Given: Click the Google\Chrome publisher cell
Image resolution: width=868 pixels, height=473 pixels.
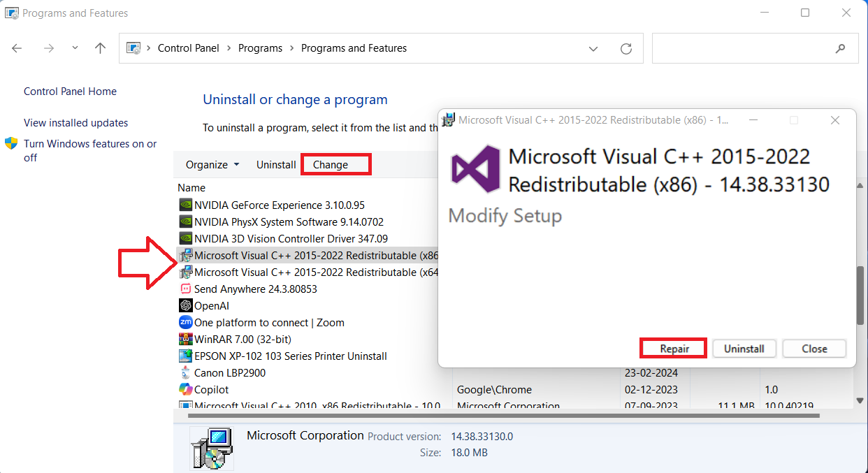Looking at the screenshot, I should pos(494,389).
